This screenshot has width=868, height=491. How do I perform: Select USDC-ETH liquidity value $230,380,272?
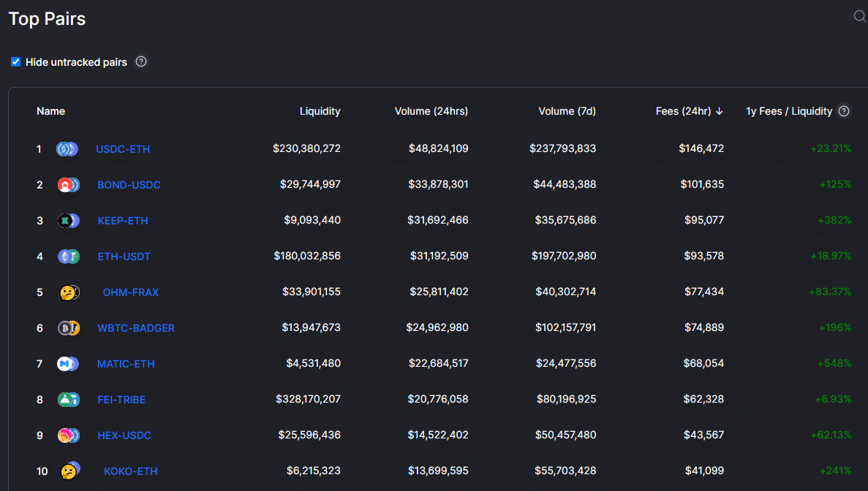pyautogui.click(x=306, y=149)
